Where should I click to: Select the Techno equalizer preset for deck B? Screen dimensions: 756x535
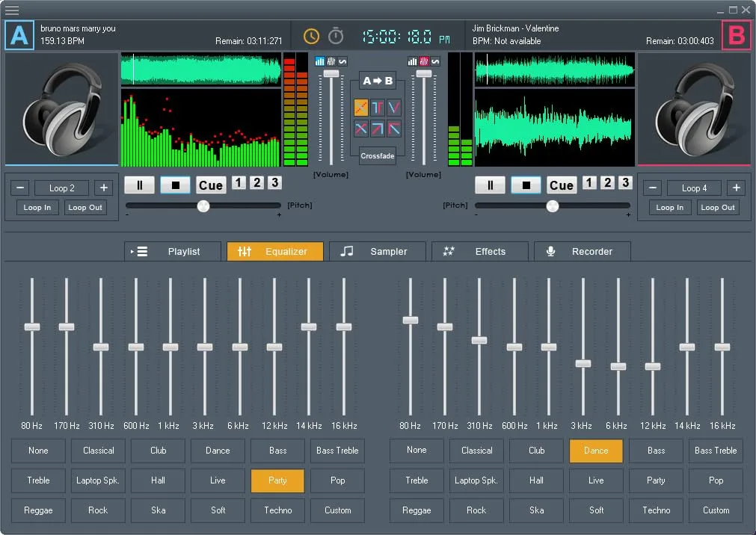click(x=656, y=510)
